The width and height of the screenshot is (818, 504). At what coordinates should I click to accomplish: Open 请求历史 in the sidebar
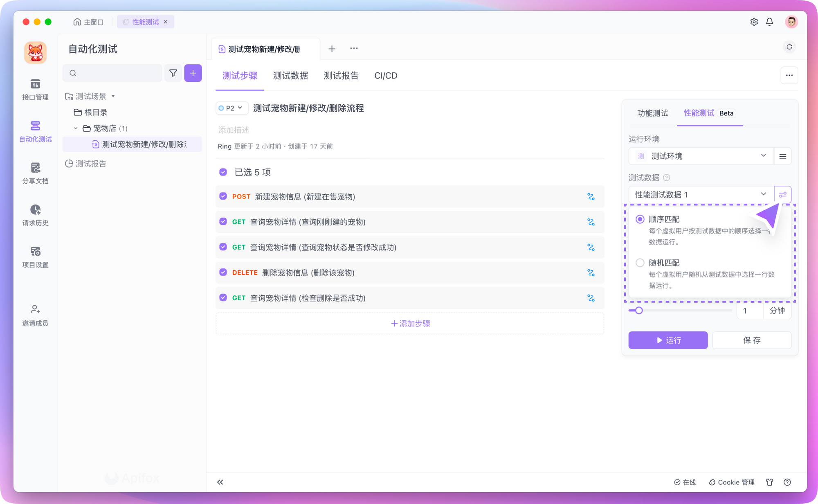click(x=35, y=215)
